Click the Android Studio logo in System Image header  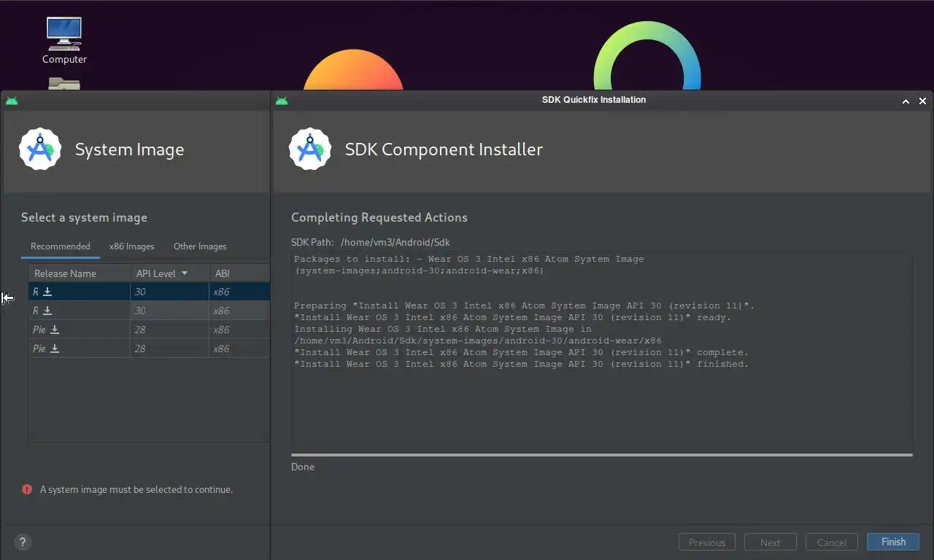[x=40, y=149]
